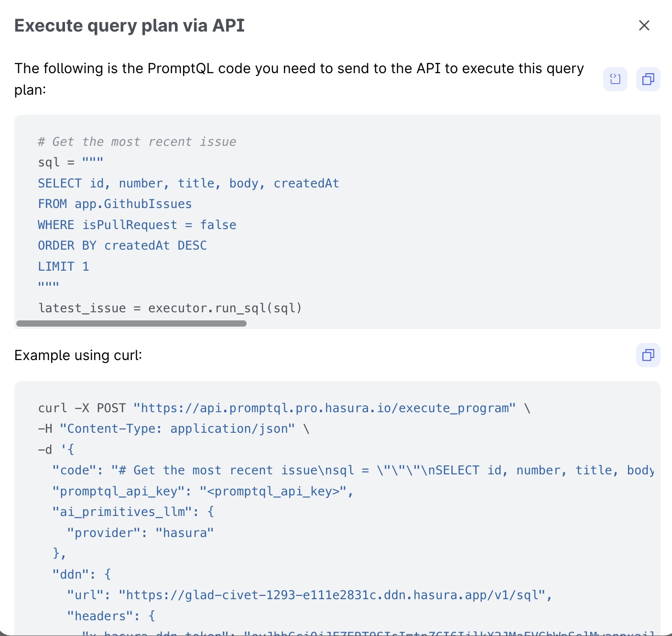
Task: Click the line "WHERE isPullRequest = false"
Action: (137, 225)
